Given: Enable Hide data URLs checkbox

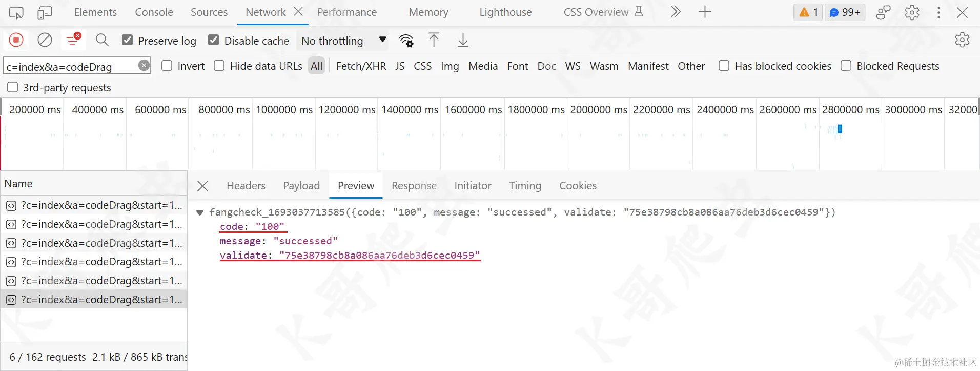Looking at the screenshot, I should [x=219, y=66].
